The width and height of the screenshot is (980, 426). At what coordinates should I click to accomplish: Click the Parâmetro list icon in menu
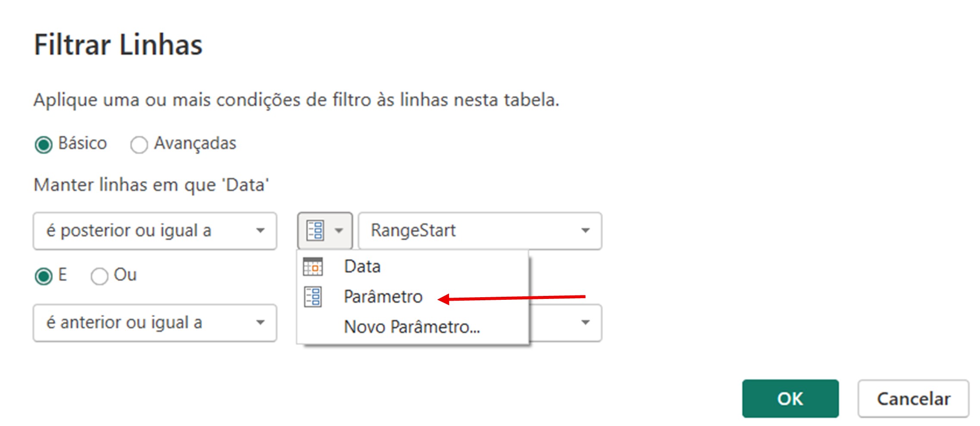tap(313, 297)
